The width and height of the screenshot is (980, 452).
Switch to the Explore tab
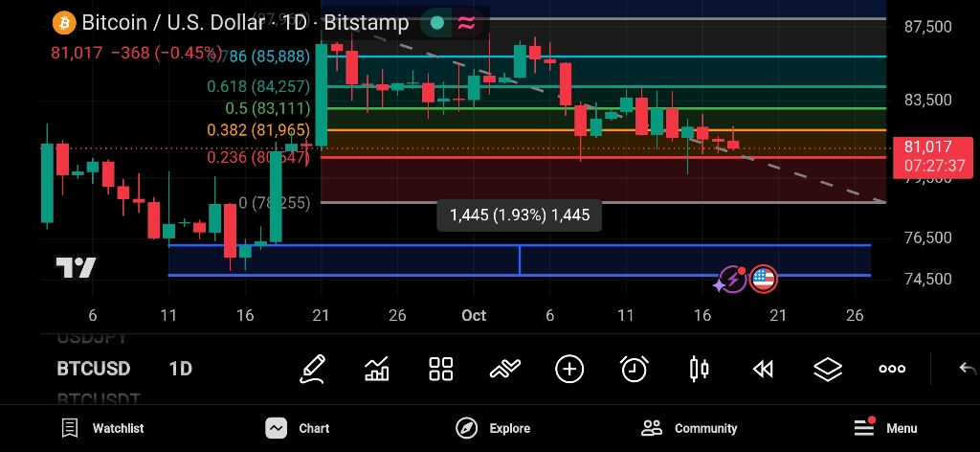(493, 428)
